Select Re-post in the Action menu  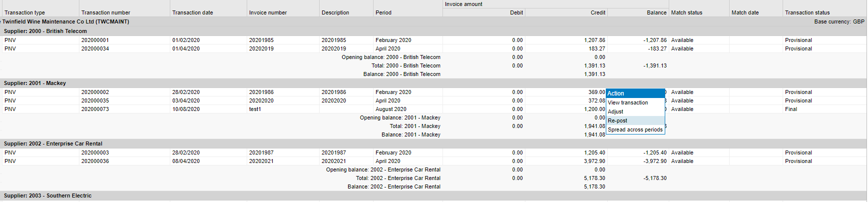[x=618, y=120]
